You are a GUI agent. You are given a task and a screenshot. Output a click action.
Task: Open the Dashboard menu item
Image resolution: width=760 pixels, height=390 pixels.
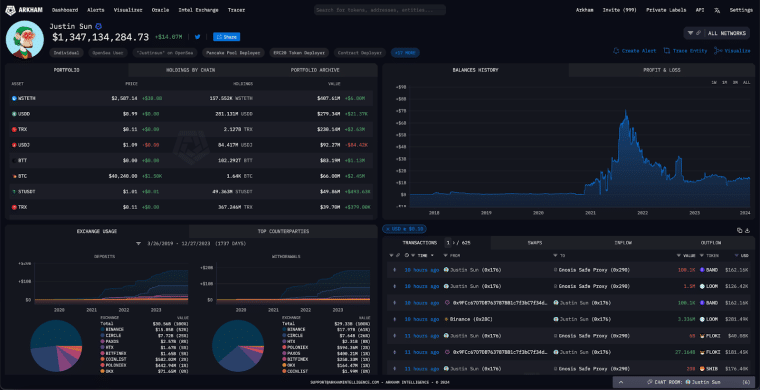pyautogui.click(x=65, y=10)
